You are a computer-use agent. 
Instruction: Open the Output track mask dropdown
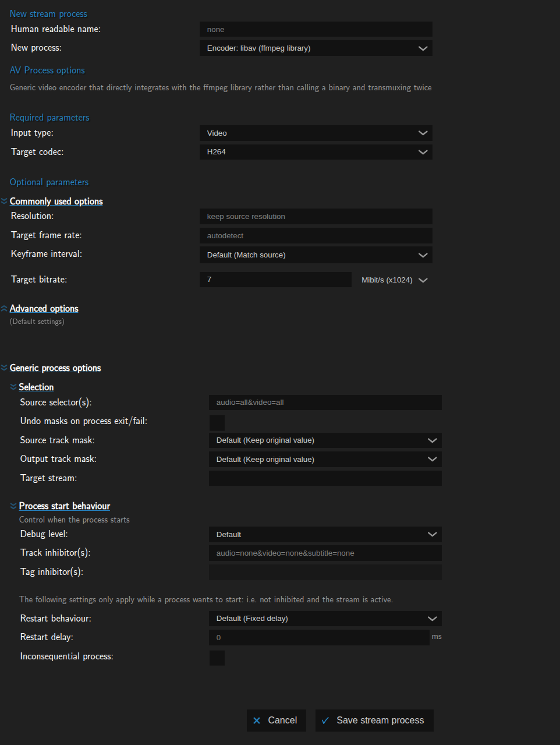(x=325, y=460)
